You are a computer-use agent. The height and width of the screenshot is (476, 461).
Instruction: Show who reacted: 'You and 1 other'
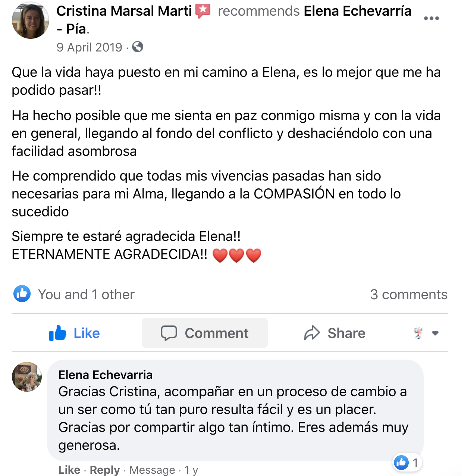click(86, 294)
